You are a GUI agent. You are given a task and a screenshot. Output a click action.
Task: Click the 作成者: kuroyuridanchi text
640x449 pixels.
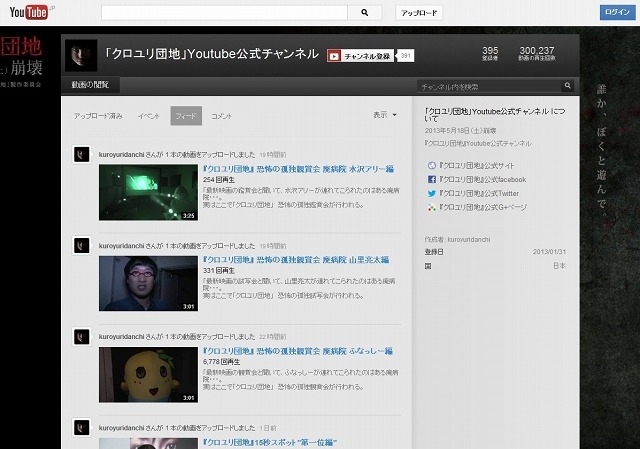(x=458, y=240)
